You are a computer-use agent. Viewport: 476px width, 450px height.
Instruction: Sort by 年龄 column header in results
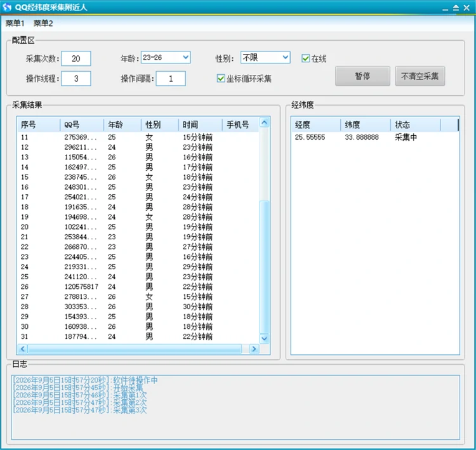[x=122, y=124]
